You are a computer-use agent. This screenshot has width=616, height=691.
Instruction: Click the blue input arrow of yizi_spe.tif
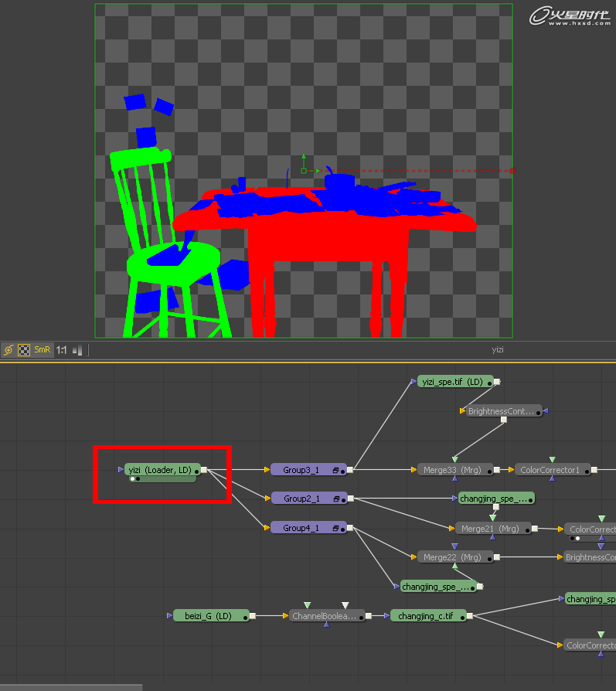pyautogui.click(x=414, y=382)
